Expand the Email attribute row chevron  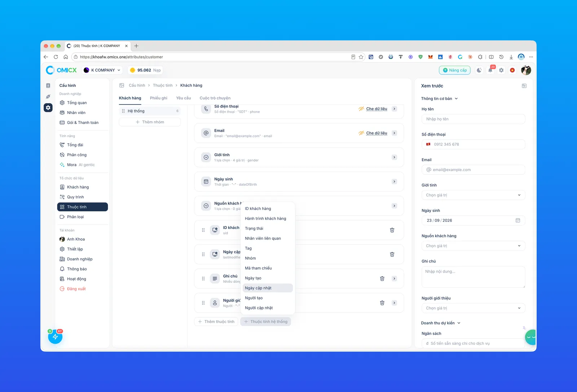pos(395,133)
